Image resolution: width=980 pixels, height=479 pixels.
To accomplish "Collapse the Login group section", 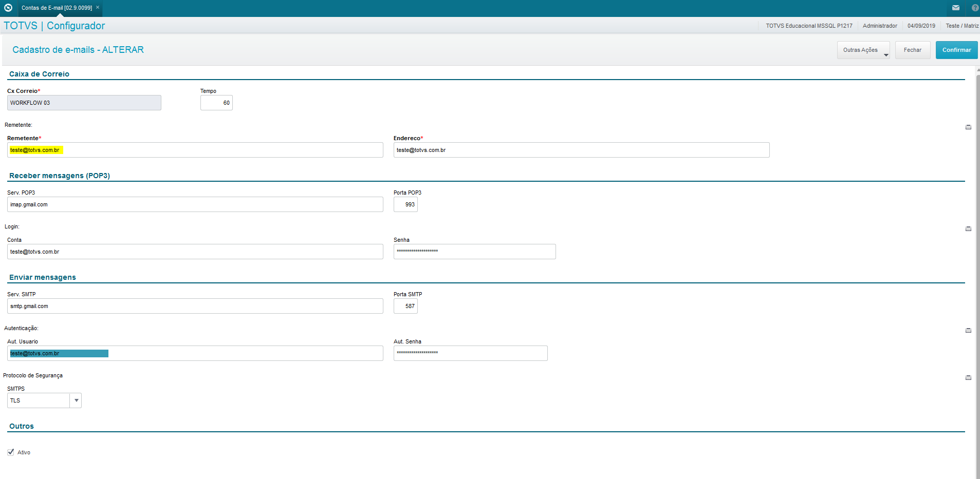I will (x=968, y=228).
